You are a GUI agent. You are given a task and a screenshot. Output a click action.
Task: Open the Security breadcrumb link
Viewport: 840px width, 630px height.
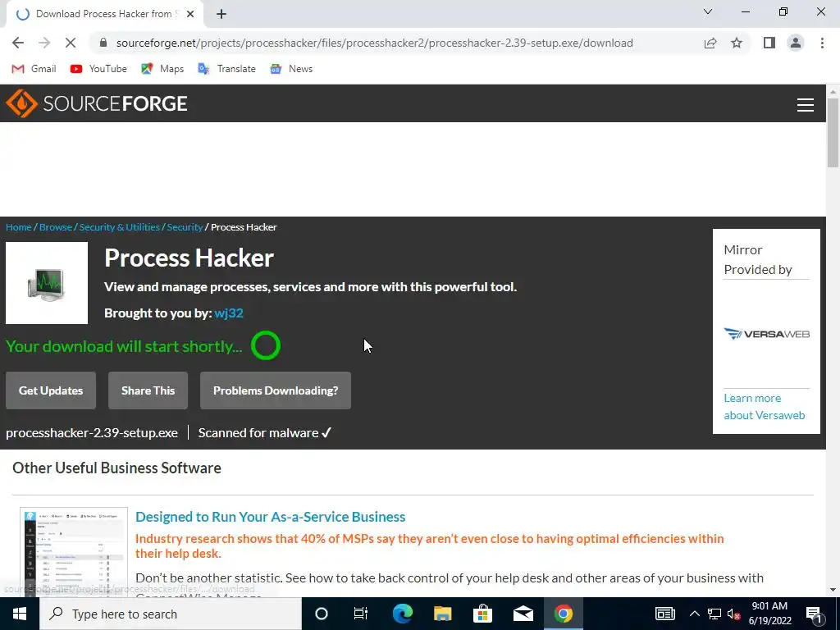point(185,227)
